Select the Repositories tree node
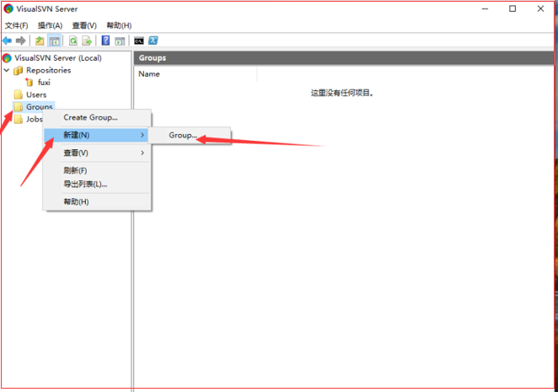Image resolution: width=558 pixels, height=392 pixels. [x=48, y=70]
